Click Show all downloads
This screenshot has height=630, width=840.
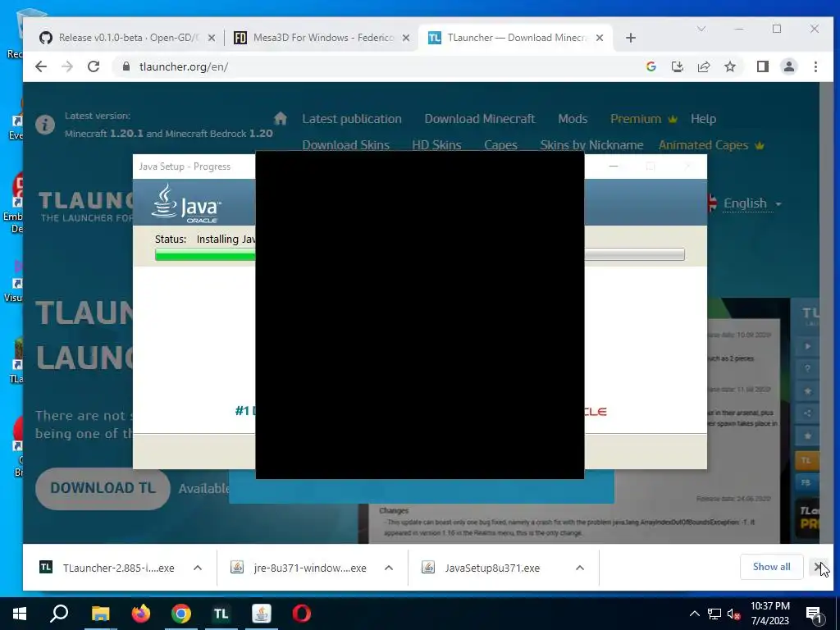coord(771,567)
